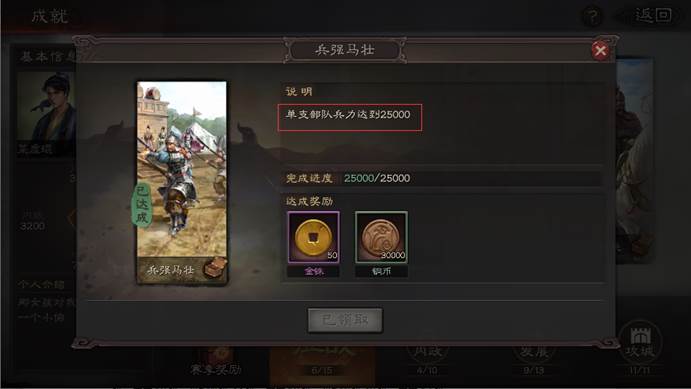Click the 已领取 claimed button
Image resolution: width=691 pixels, height=389 pixels.
345,320
